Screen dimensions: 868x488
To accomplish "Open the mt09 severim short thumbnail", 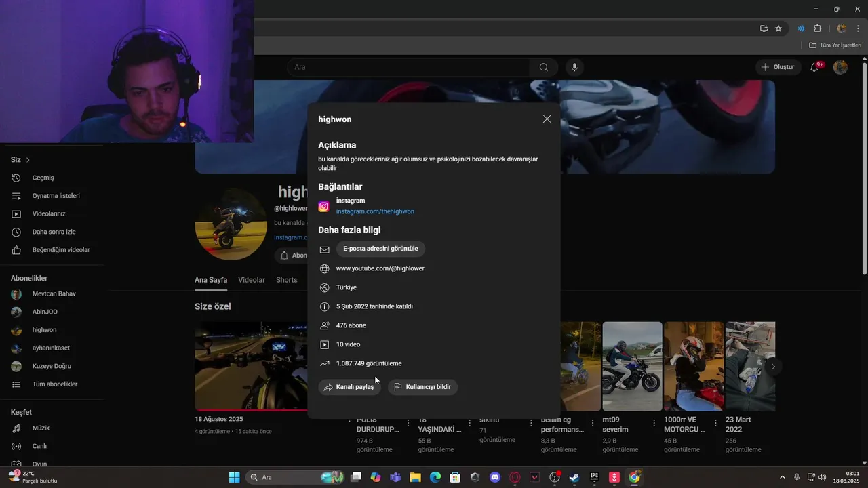I will click(x=632, y=366).
